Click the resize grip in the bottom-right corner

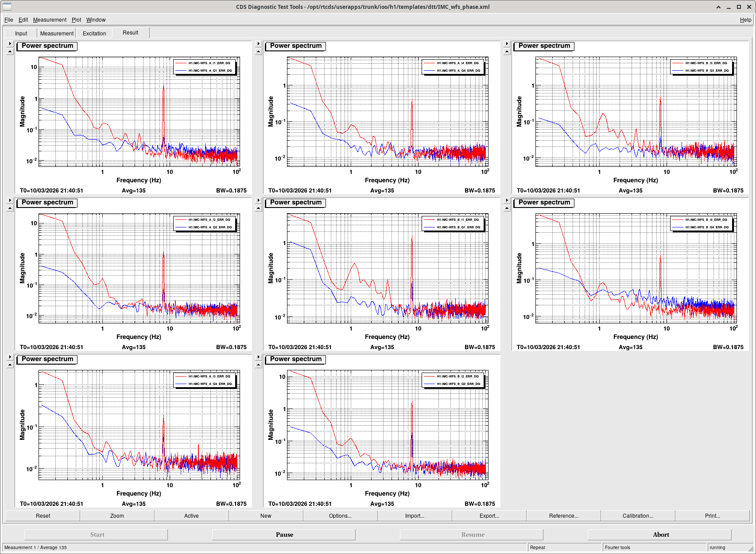tap(751, 549)
